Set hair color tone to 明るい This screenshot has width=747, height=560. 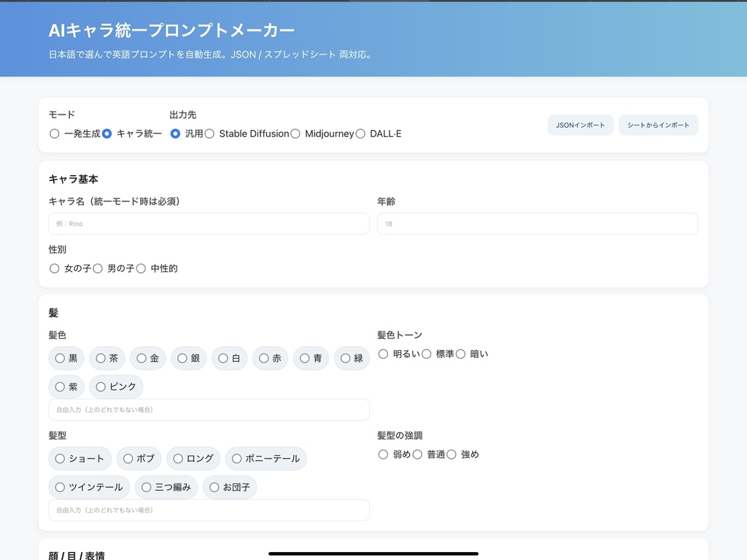pos(384,354)
